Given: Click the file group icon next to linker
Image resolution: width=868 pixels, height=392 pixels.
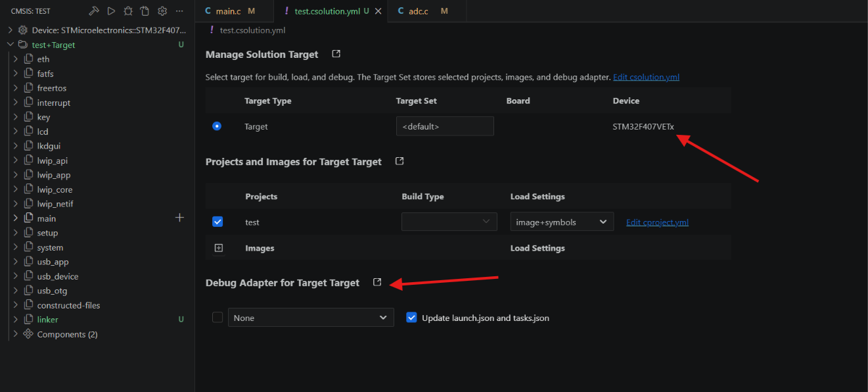Looking at the screenshot, I should point(28,320).
